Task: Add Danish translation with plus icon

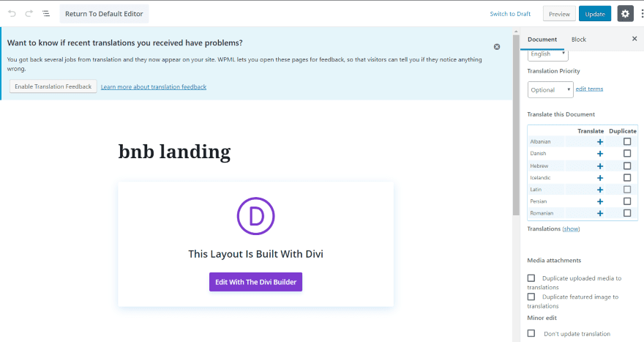Action: [x=600, y=154]
